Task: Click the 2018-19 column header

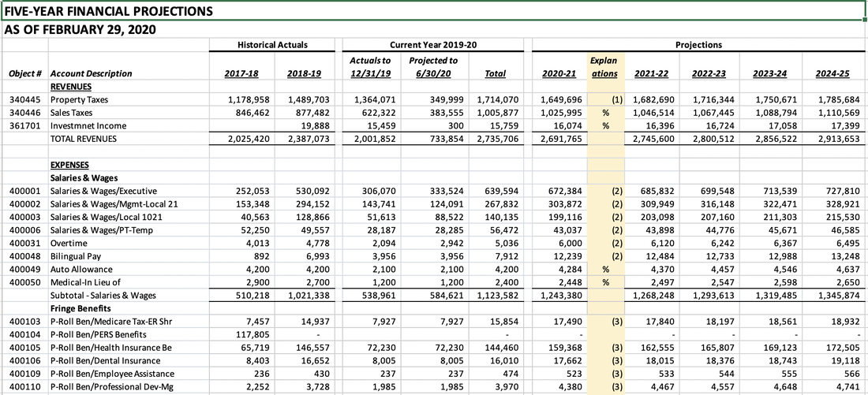Action: click(304, 73)
